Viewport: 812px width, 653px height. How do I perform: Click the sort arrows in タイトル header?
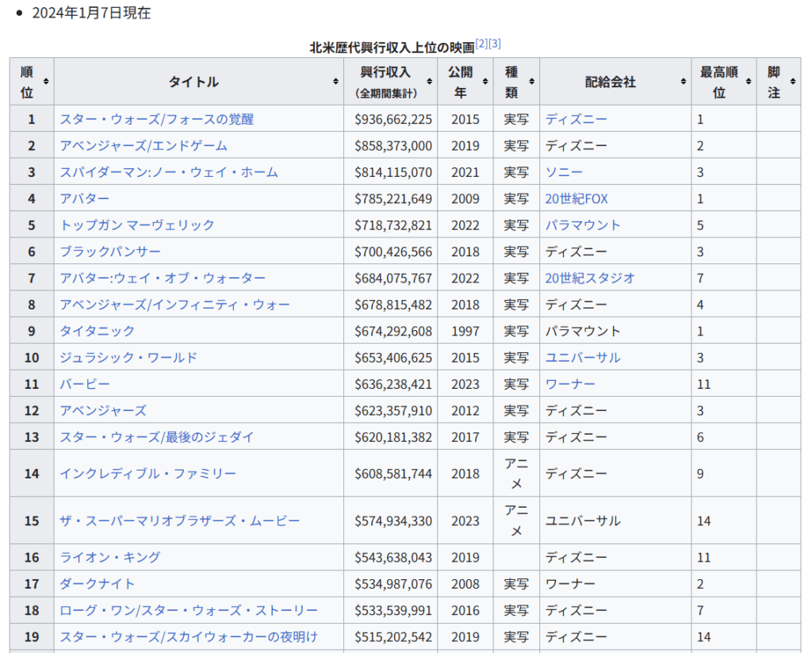(335, 82)
